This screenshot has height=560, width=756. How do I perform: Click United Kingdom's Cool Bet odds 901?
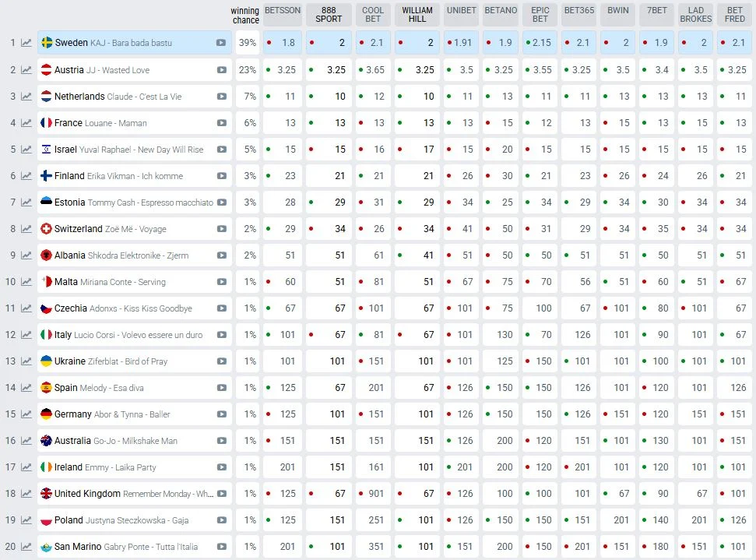[373, 494]
